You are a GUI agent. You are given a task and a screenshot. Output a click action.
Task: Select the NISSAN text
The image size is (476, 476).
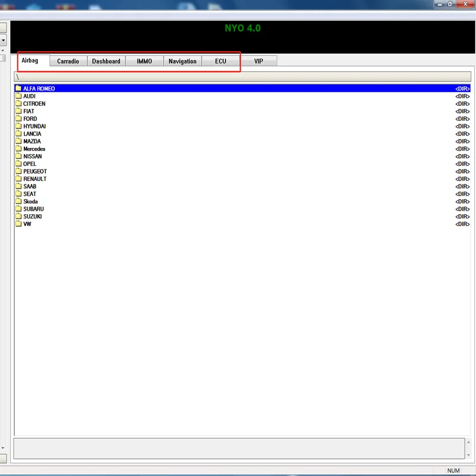tap(33, 156)
